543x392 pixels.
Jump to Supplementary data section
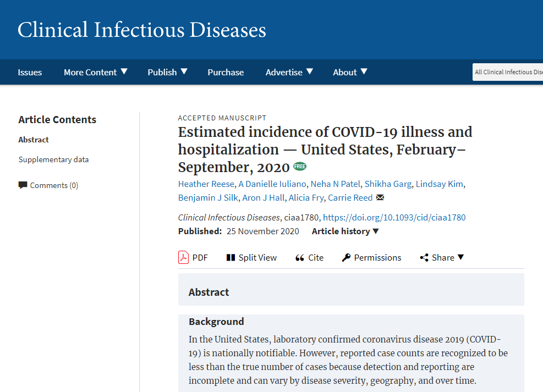pyautogui.click(x=53, y=159)
